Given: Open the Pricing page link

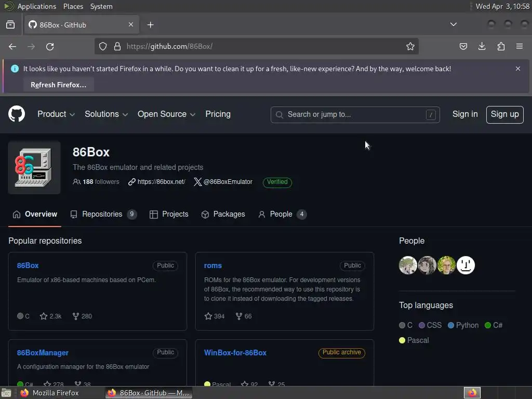Looking at the screenshot, I should pyautogui.click(x=218, y=114).
